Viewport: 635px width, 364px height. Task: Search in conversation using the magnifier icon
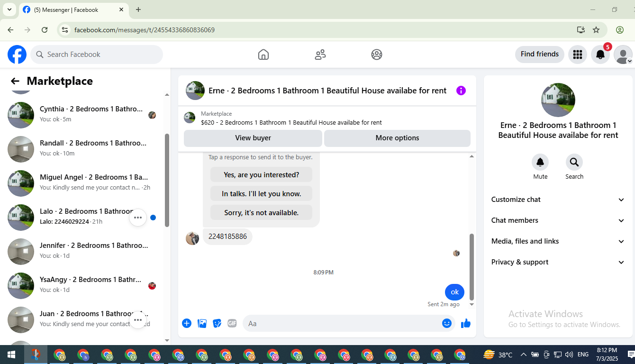click(574, 163)
